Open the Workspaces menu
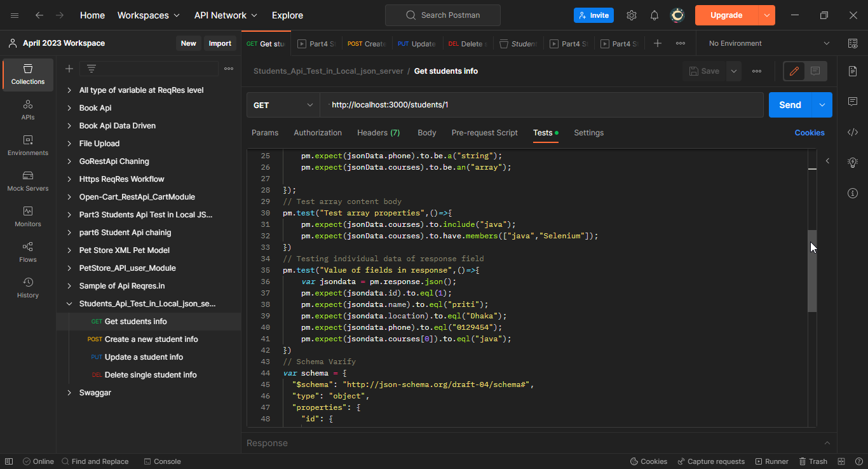The width and height of the screenshot is (868, 469). click(149, 15)
